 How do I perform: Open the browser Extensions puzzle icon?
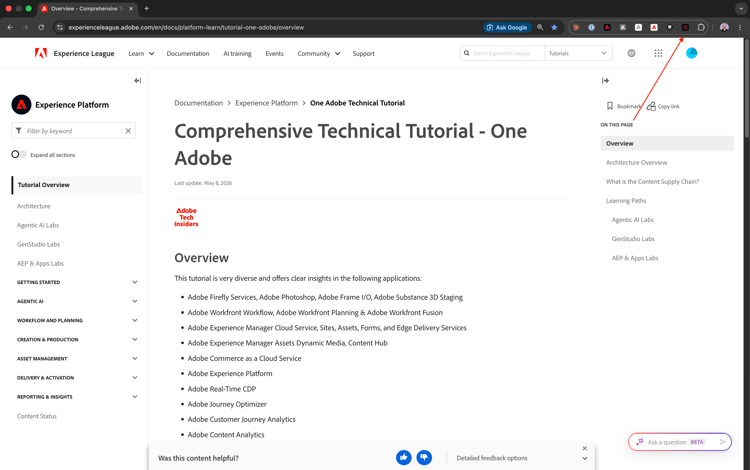(x=701, y=27)
